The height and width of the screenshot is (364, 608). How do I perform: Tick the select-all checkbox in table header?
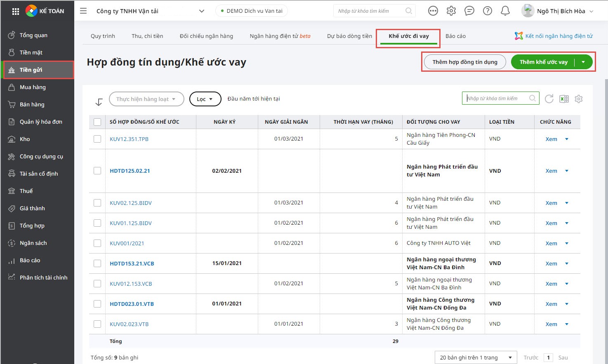97,122
